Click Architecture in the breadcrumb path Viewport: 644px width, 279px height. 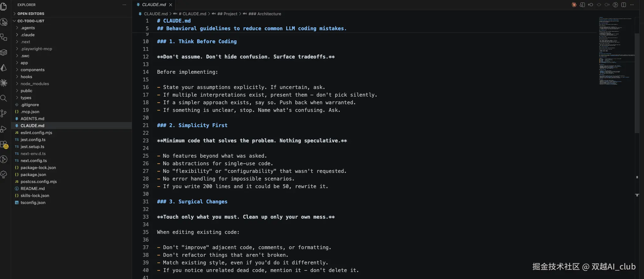click(x=269, y=14)
